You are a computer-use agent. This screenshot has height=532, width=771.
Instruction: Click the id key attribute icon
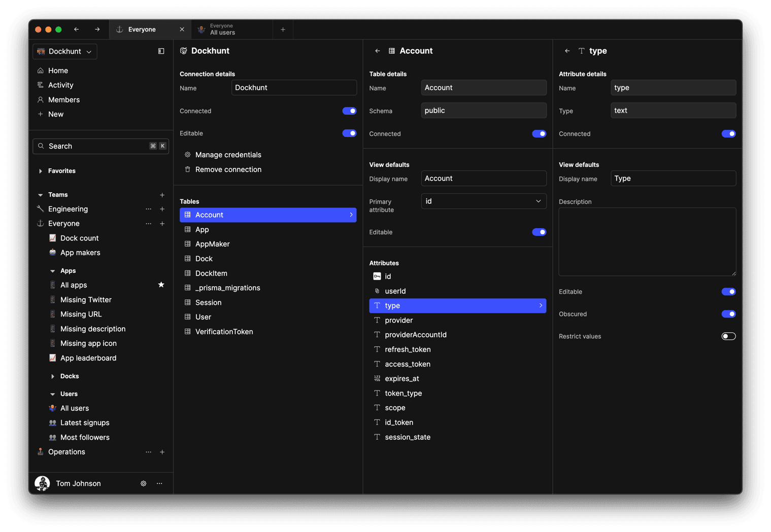pyautogui.click(x=377, y=276)
